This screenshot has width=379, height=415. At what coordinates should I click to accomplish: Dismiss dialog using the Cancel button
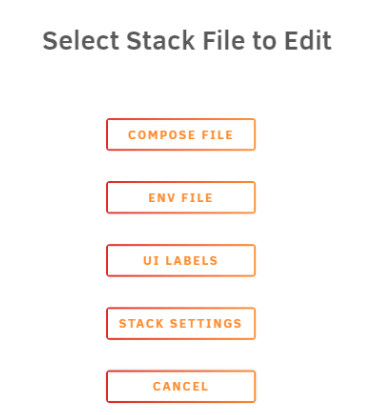(x=181, y=386)
